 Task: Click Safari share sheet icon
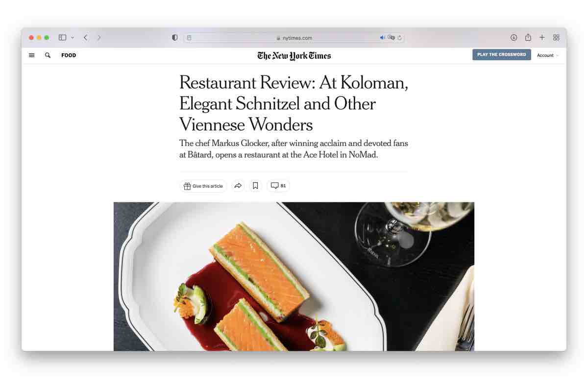[x=528, y=37]
